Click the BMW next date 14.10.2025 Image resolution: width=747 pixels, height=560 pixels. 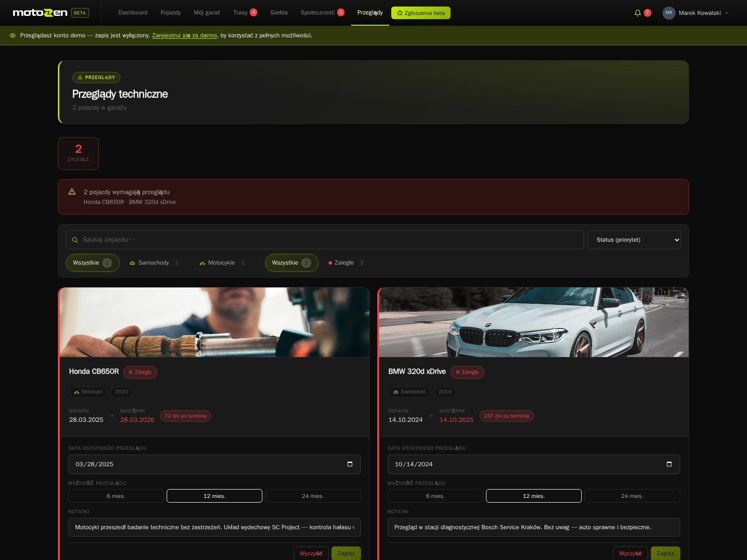click(x=456, y=420)
